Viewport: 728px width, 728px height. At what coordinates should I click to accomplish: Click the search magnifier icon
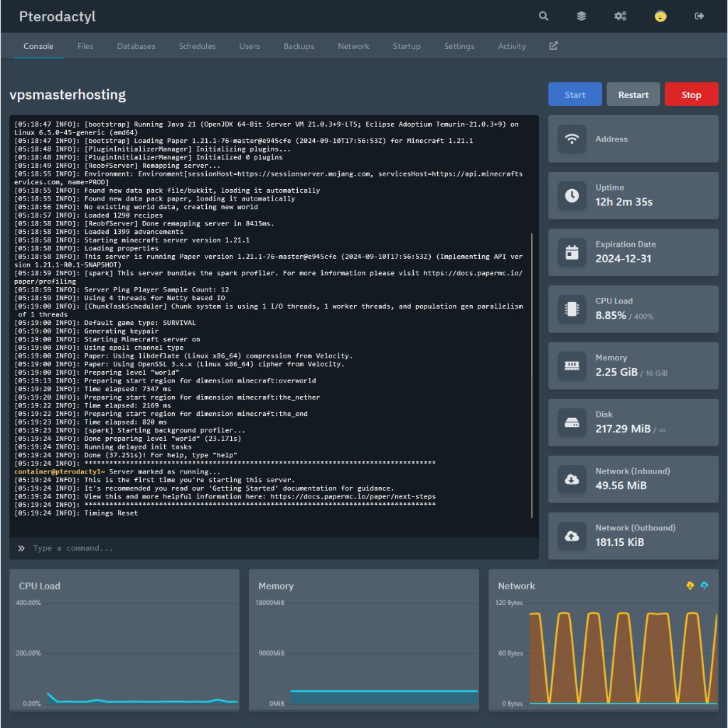click(544, 16)
